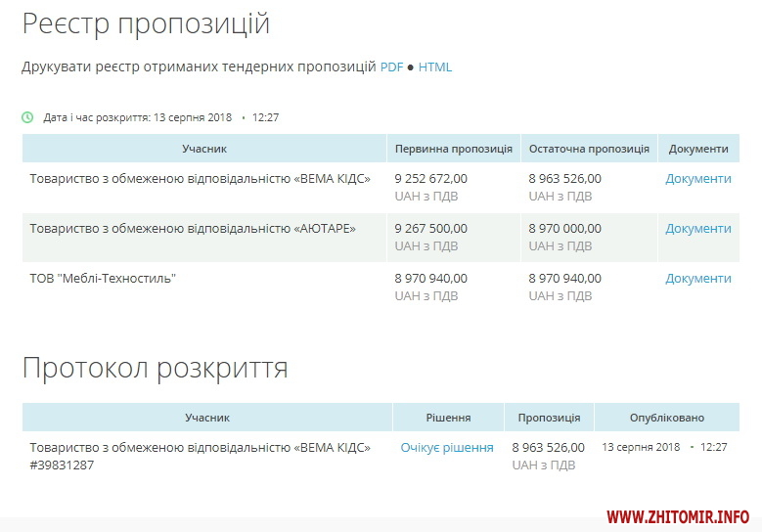Click the Опубліковано column header

[666, 418]
